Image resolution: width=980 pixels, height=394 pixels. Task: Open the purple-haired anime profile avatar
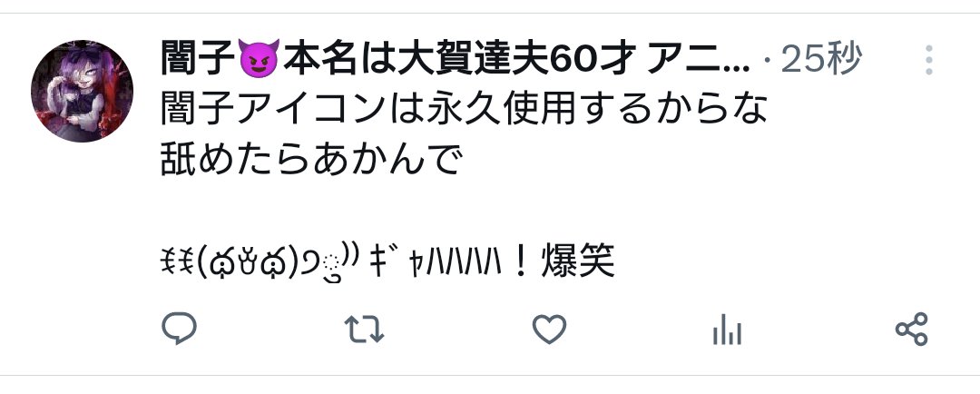(x=82, y=92)
